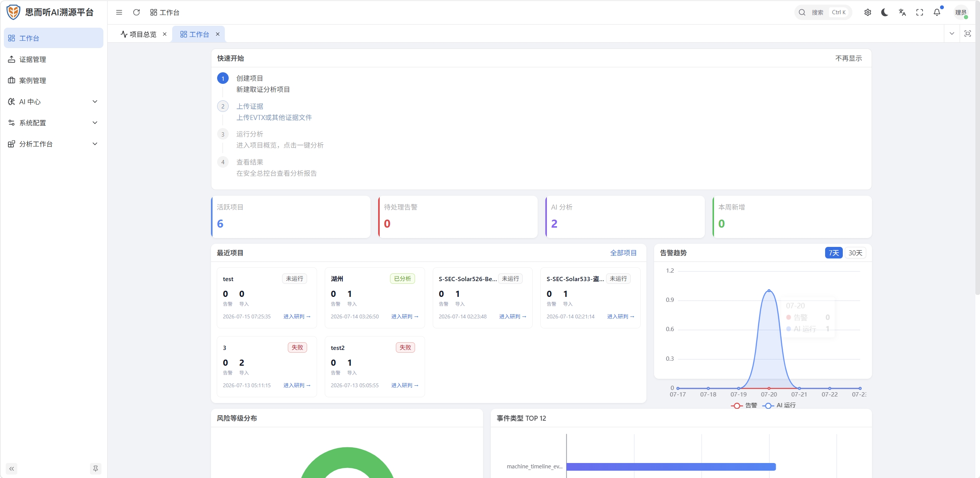
Task: Toggle the sidebar menu hamburger icon
Action: (119, 12)
